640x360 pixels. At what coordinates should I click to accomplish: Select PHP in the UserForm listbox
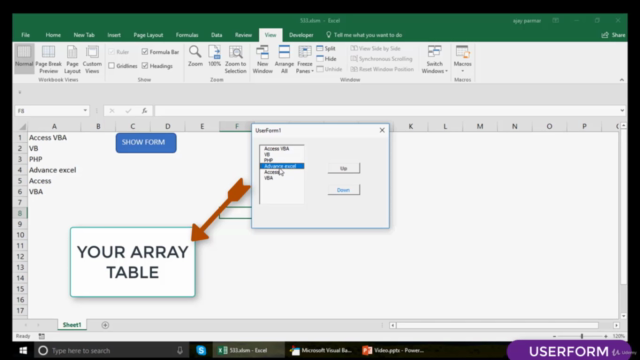click(x=282, y=160)
